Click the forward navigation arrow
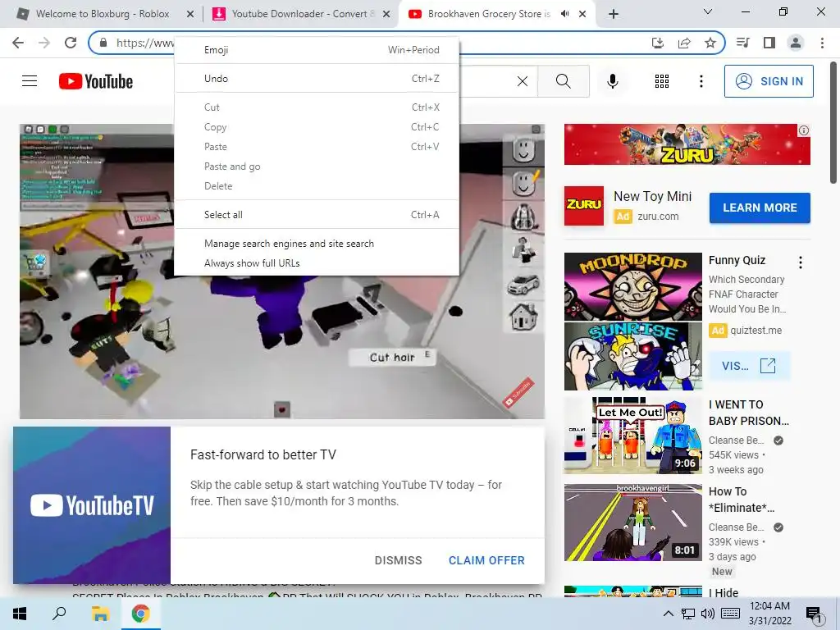 tap(44, 43)
